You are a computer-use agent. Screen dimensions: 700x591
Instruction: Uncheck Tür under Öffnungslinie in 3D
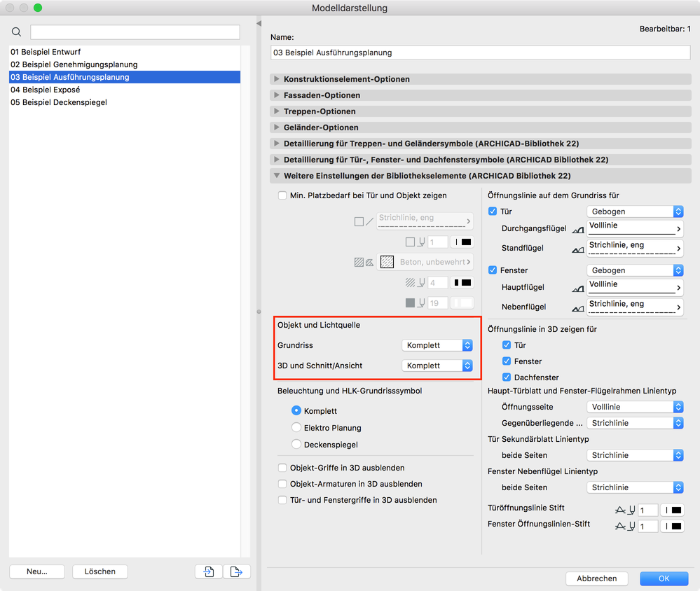tap(506, 345)
